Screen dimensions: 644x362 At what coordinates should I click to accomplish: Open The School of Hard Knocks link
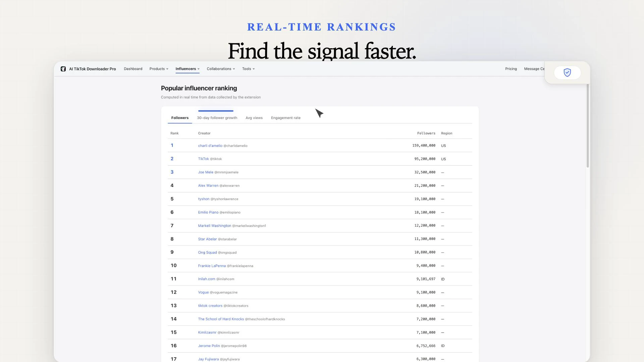[221, 319]
